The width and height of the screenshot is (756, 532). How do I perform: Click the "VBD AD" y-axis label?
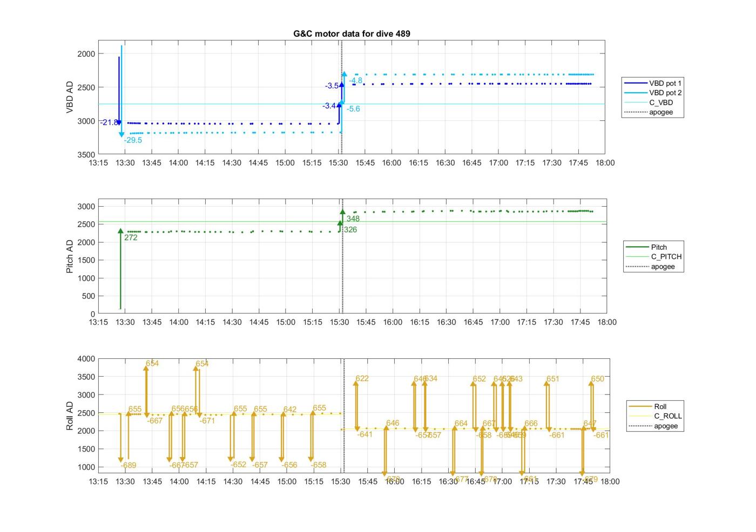(x=70, y=97)
